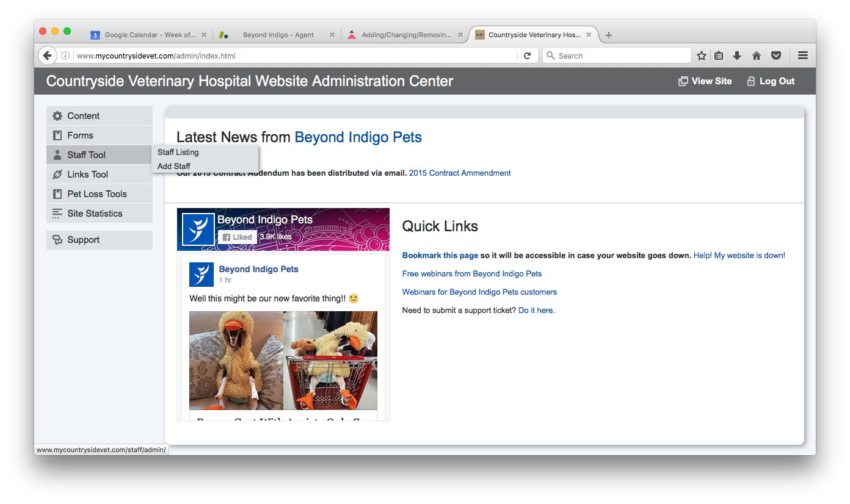
Task: Click the Log Out link
Action: (x=771, y=81)
